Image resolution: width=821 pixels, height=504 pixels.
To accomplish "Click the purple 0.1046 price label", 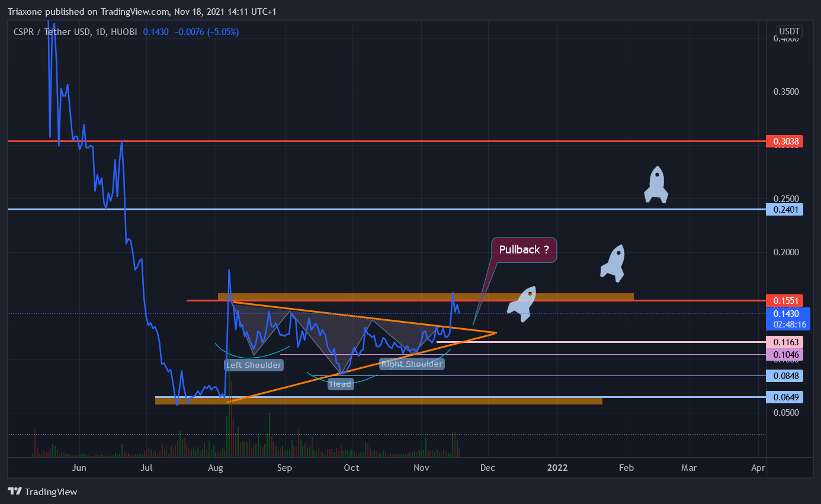I will point(784,355).
